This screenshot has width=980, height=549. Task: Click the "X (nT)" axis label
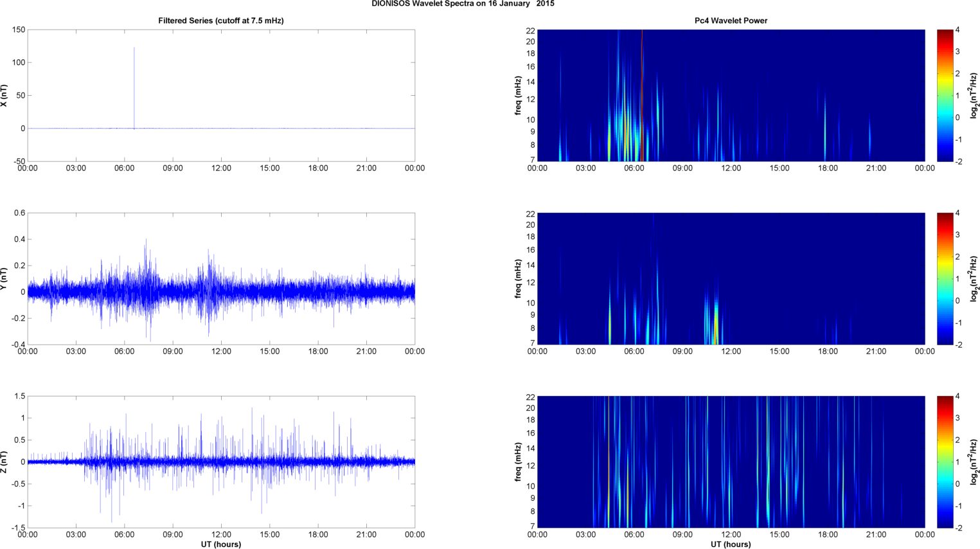(x=5, y=95)
